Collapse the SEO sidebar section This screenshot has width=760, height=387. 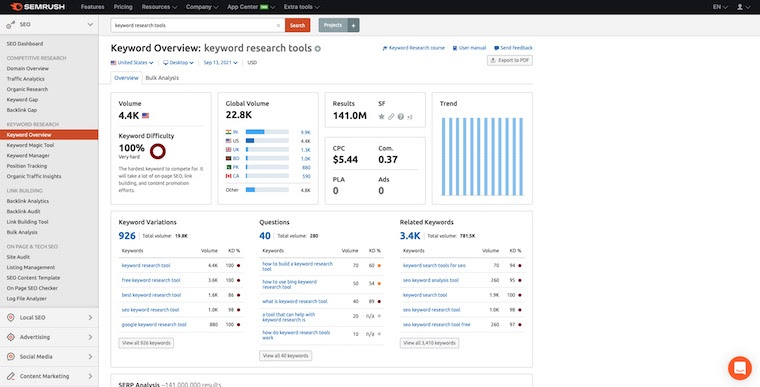coord(90,24)
